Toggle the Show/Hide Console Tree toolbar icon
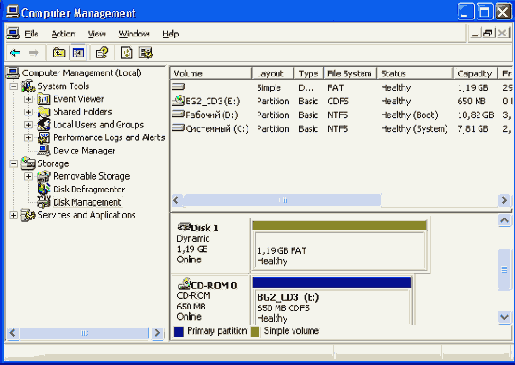 (78, 53)
